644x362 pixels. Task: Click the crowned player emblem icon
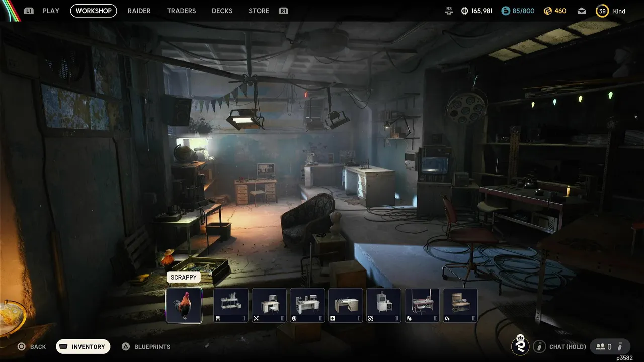tap(520, 345)
